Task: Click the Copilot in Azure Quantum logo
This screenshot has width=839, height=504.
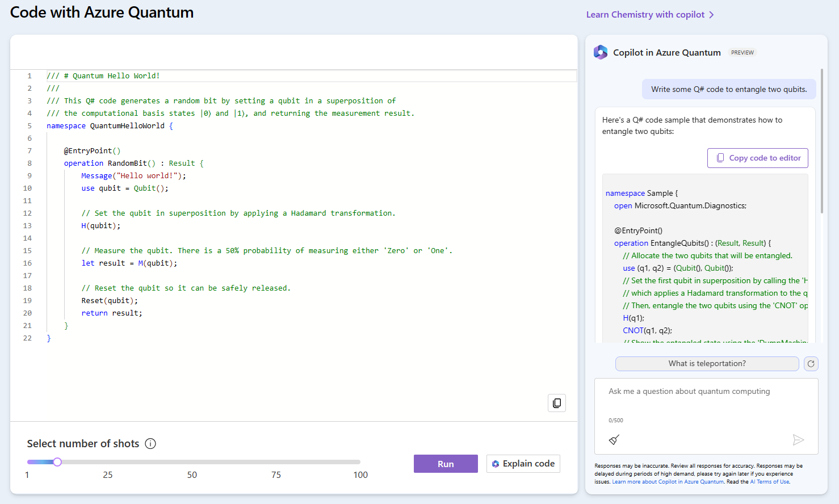Action: tap(601, 52)
